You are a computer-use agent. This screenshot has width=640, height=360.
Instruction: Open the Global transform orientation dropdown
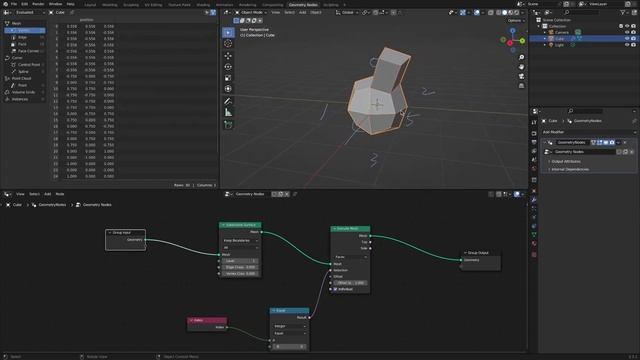click(347, 13)
